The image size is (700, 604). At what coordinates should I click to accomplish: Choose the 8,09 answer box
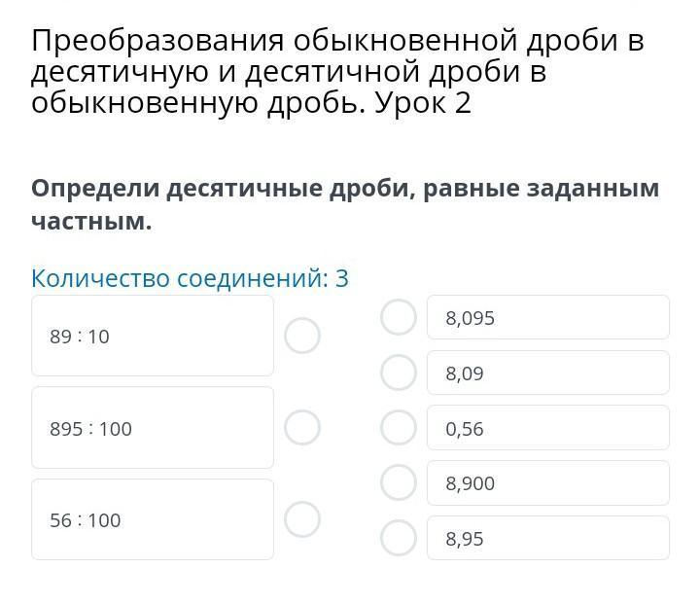coord(547,373)
